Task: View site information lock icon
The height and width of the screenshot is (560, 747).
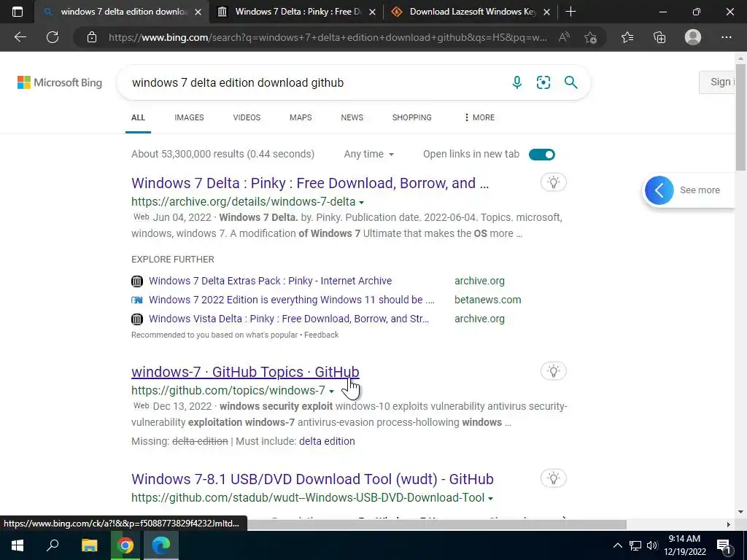Action: click(x=92, y=37)
